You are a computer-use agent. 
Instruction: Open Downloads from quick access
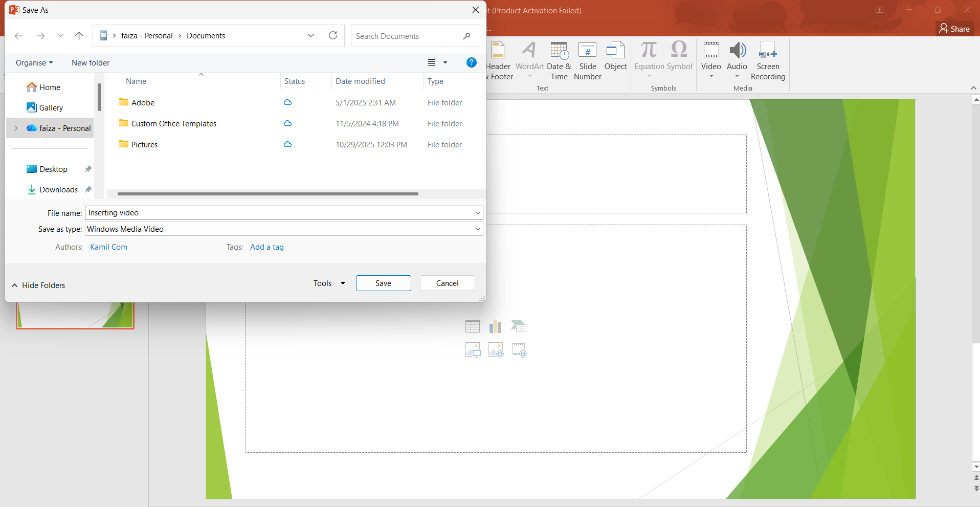(x=59, y=190)
